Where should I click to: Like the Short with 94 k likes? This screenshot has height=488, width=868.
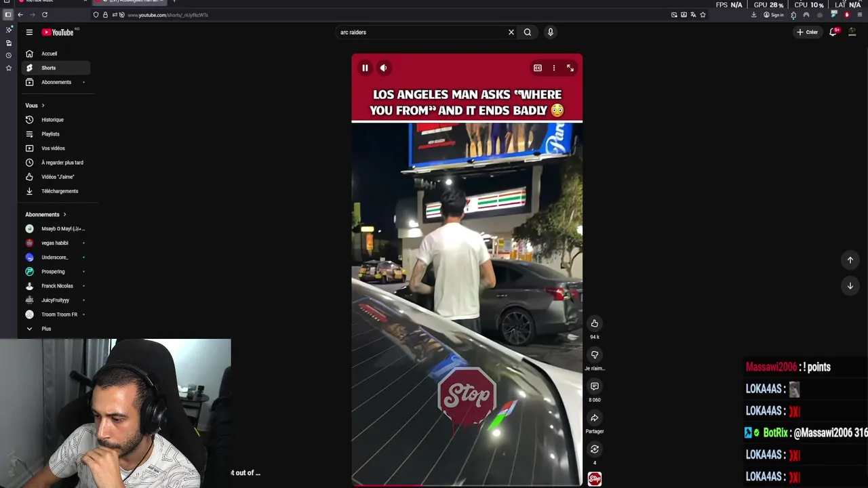pos(595,323)
